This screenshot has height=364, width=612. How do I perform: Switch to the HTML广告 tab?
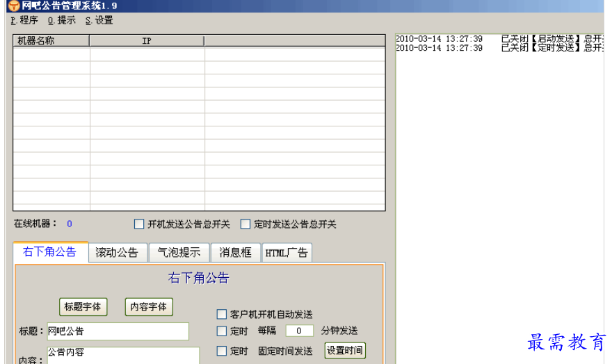coord(287,253)
